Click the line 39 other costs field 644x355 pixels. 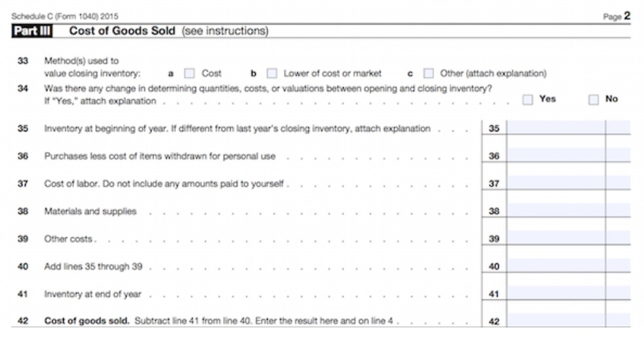[556, 238]
